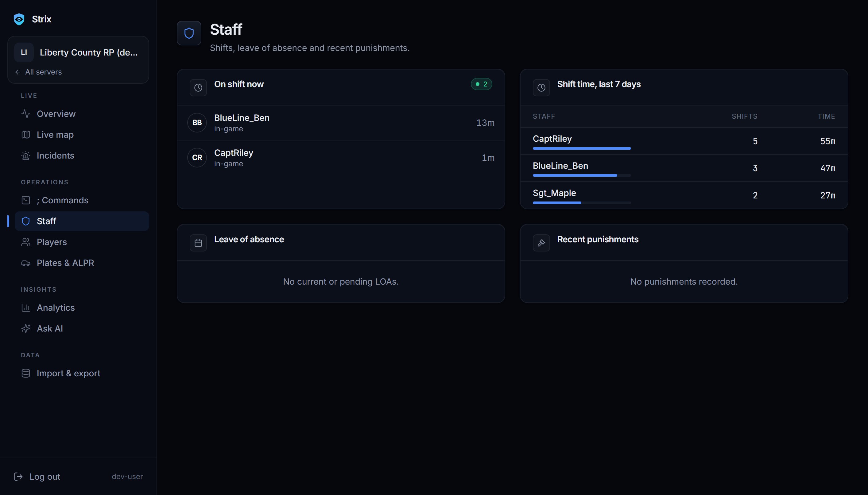Click the Staff shield icon in sidebar
This screenshot has width=868, height=495.
(x=26, y=221)
